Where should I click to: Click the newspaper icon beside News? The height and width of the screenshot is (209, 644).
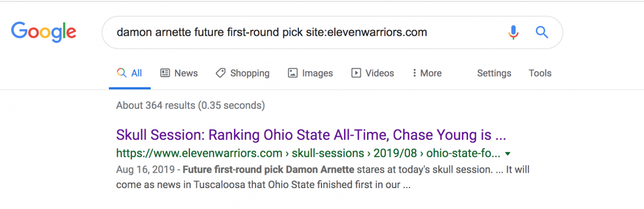165,73
